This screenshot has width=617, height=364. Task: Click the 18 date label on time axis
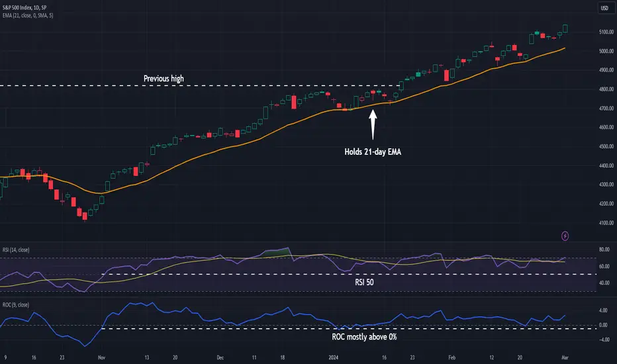(283, 357)
